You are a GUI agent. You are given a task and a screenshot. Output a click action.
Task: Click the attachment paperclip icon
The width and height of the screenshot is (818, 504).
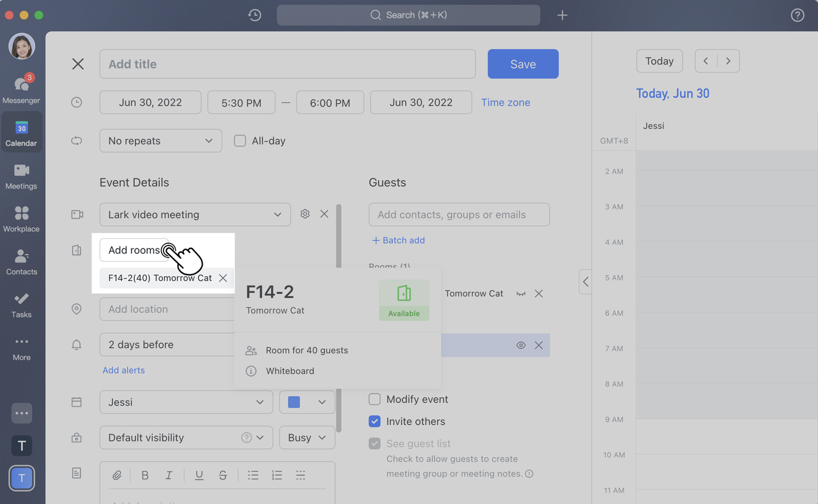(117, 475)
